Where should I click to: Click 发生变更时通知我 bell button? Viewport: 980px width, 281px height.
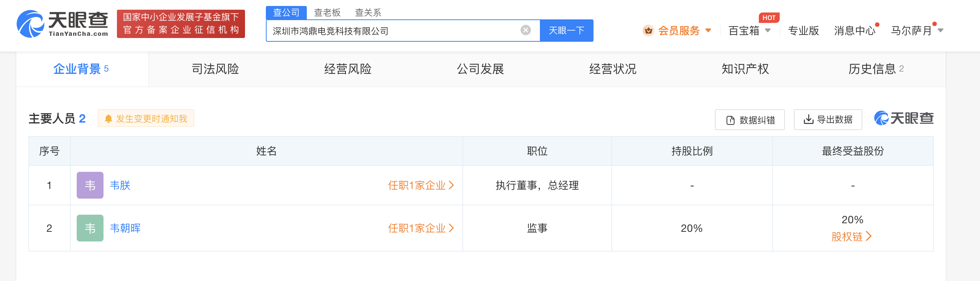(x=146, y=119)
